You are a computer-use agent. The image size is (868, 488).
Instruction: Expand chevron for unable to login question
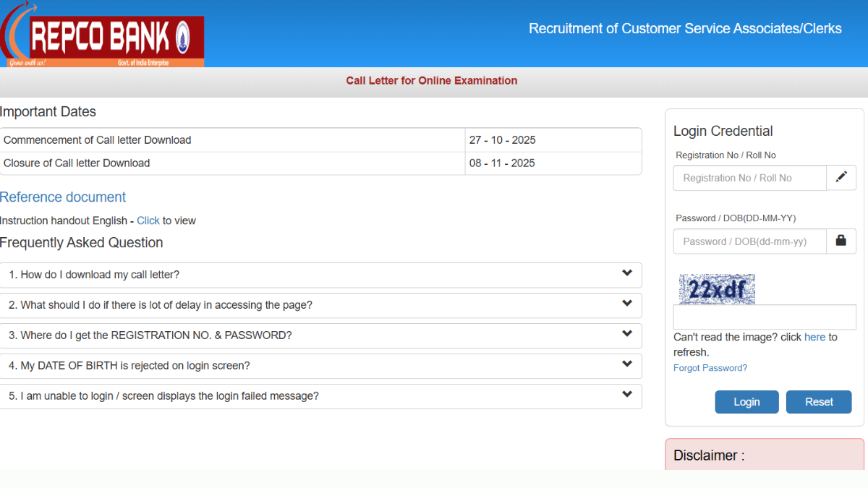pos(626,395)
